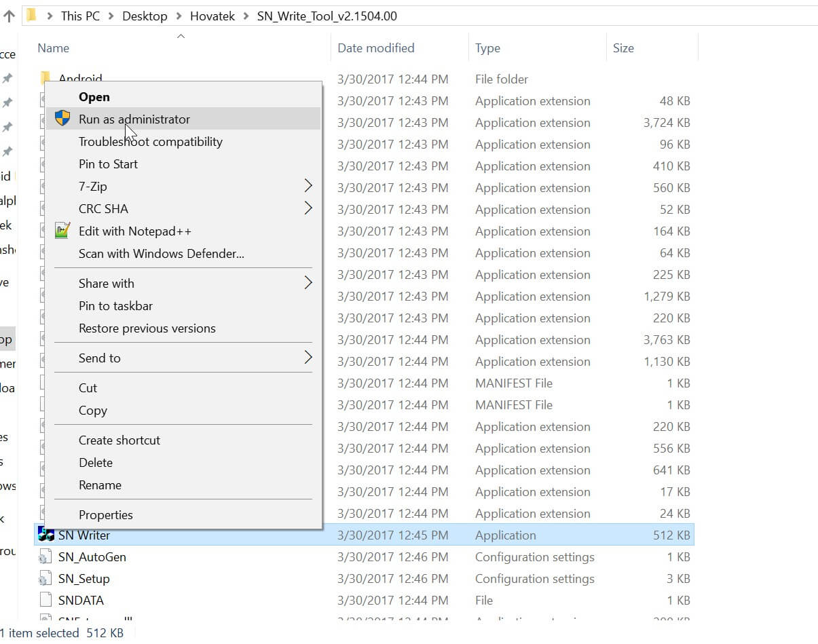Viewport: 818px width, 644px height.
Task: Click the SN Writer application icon
Action: (47, 535)
